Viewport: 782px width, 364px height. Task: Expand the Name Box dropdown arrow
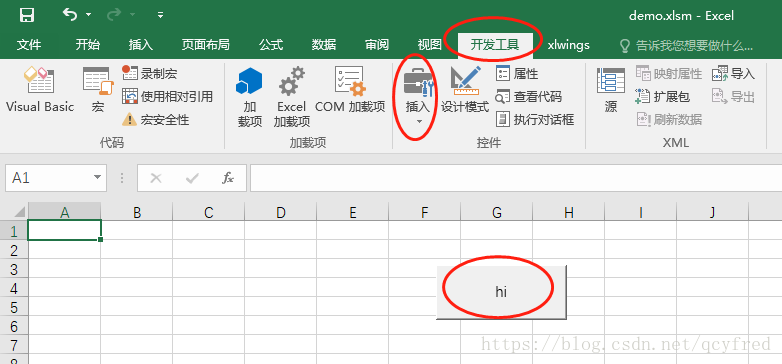pos(97,178)
